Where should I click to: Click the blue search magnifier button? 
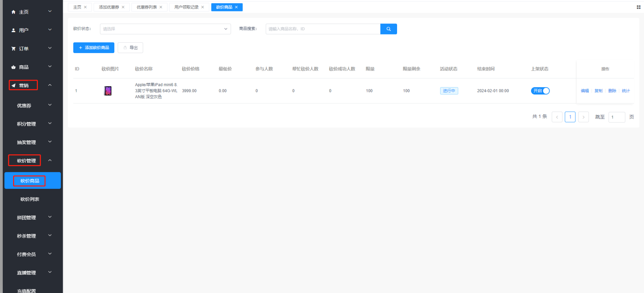coord(388,29)
